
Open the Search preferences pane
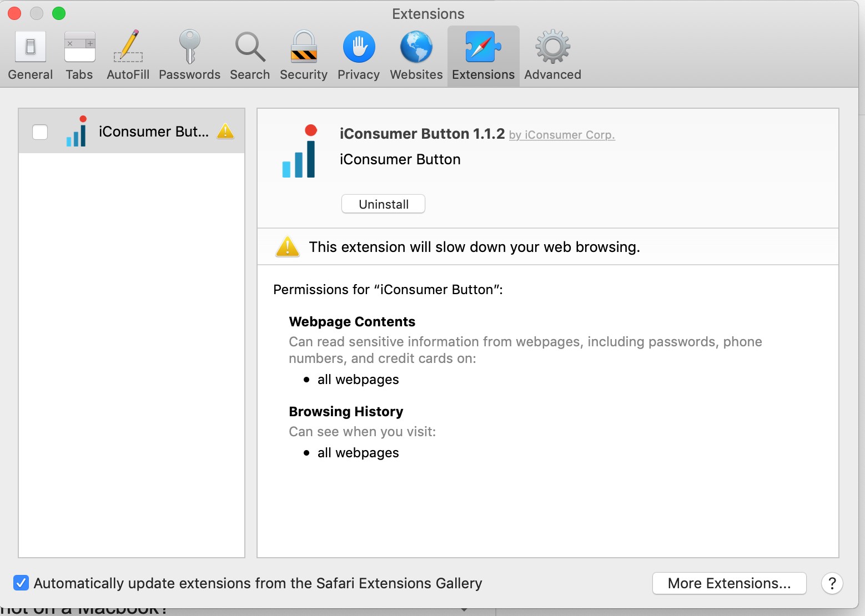[x=250, y=56]
